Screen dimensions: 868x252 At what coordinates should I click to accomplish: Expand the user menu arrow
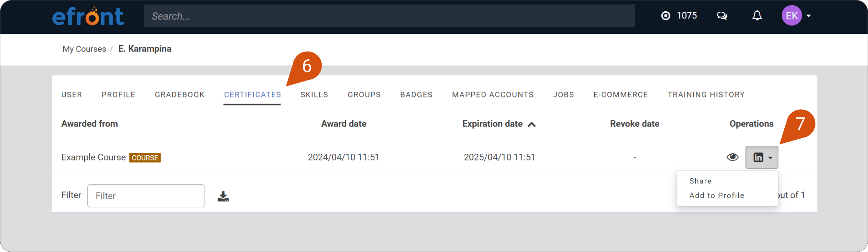[x=808, y=16]
